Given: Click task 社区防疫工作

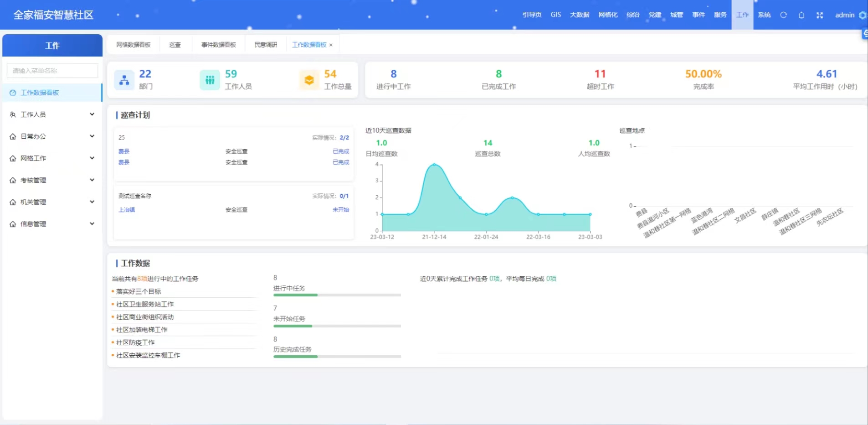Looking at the screenshot, I should [135, 342].
